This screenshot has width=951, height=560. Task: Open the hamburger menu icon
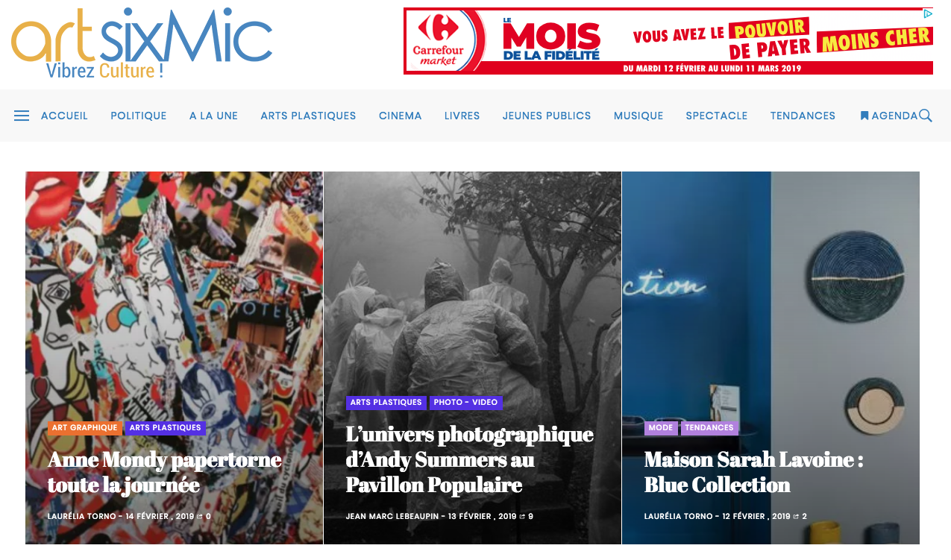pyautogui.click(x=22, y=116)
